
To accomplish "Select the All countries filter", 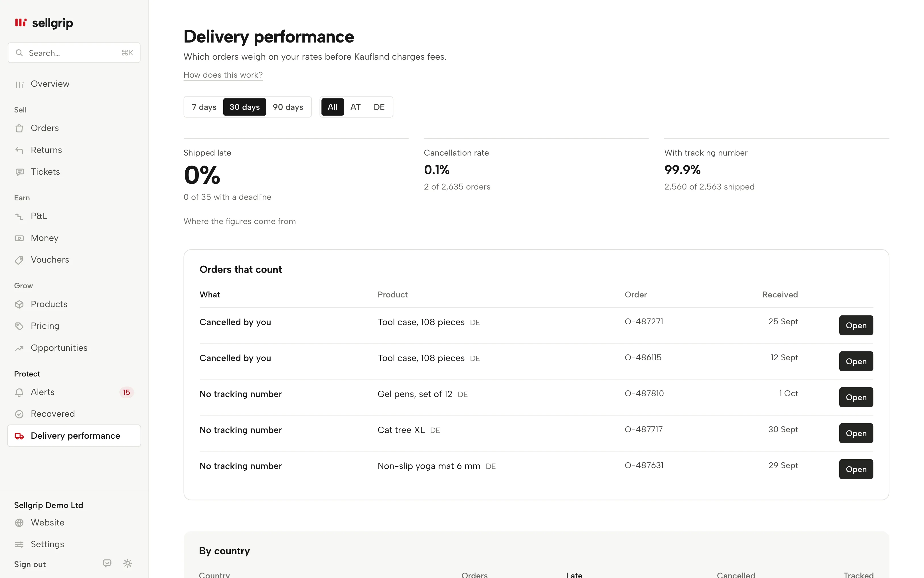I will click(x=333, y=107).
